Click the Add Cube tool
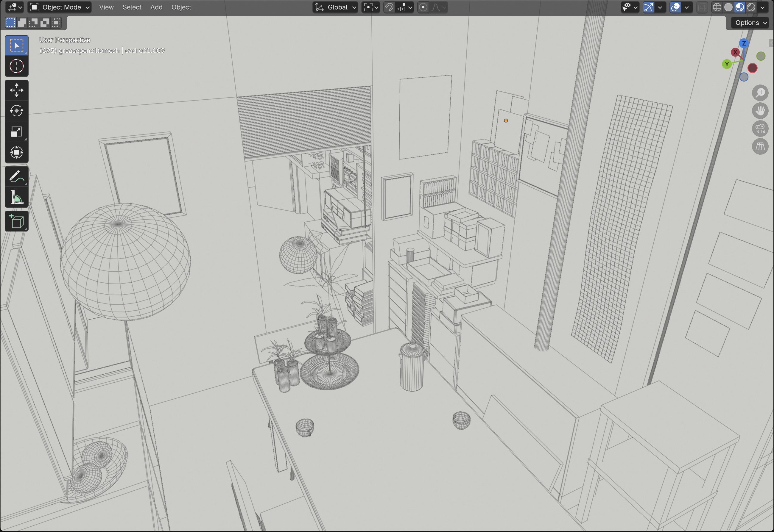The image size is (774, 532). point(16,221)
